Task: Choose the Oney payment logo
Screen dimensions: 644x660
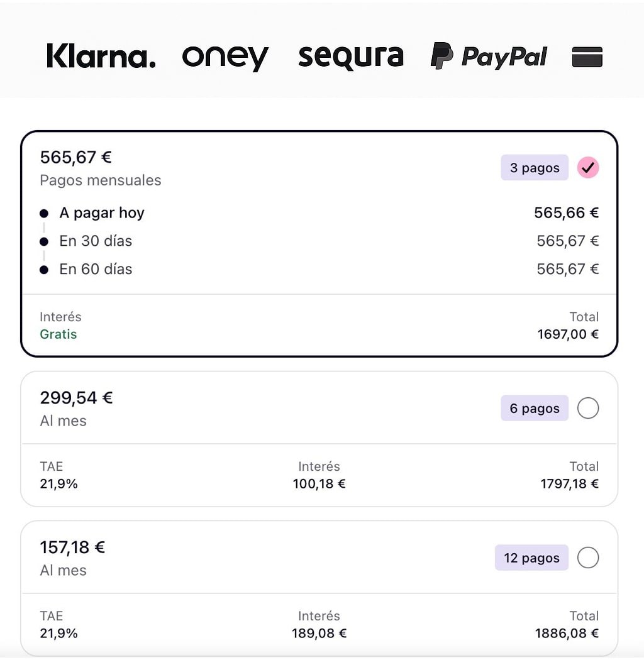Action: (225, 57)
